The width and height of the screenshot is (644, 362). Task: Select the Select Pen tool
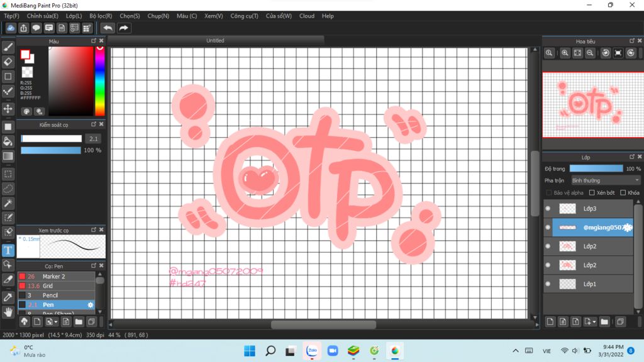8,217
